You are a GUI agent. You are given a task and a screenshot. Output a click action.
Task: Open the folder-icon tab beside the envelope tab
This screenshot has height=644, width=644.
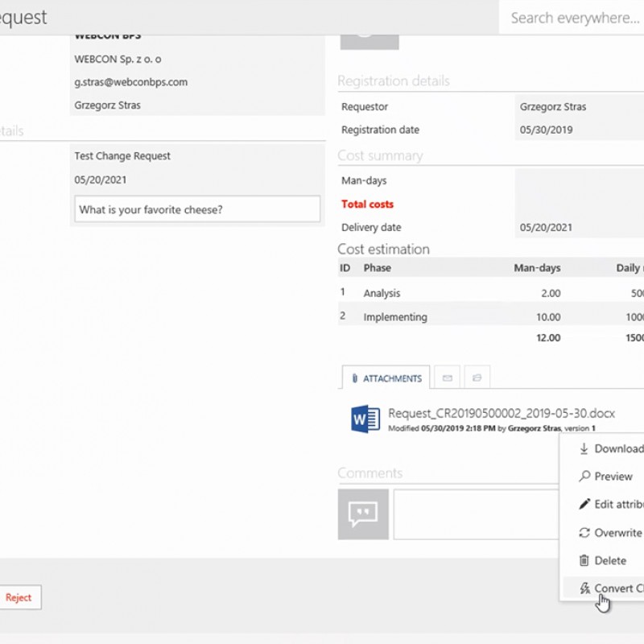click(477, 377)
